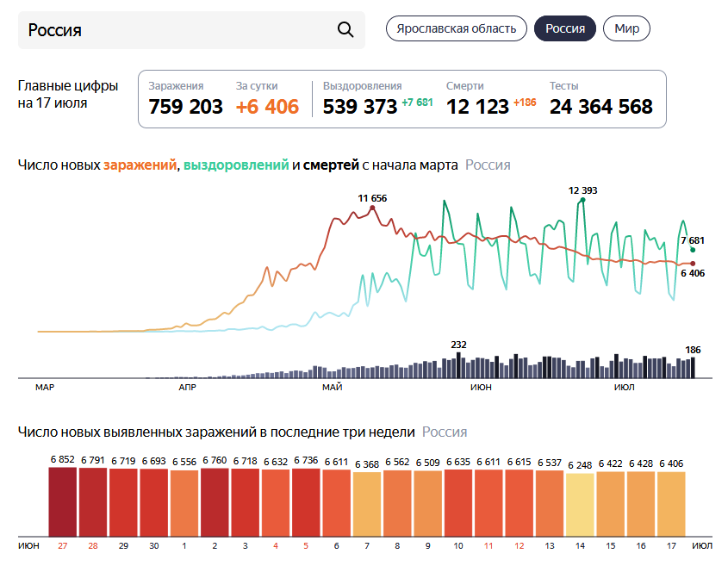Viewport: 728px width, 566px height.
Task: Click the July 7 bar showing 6 368
Action: coord(367,505)
